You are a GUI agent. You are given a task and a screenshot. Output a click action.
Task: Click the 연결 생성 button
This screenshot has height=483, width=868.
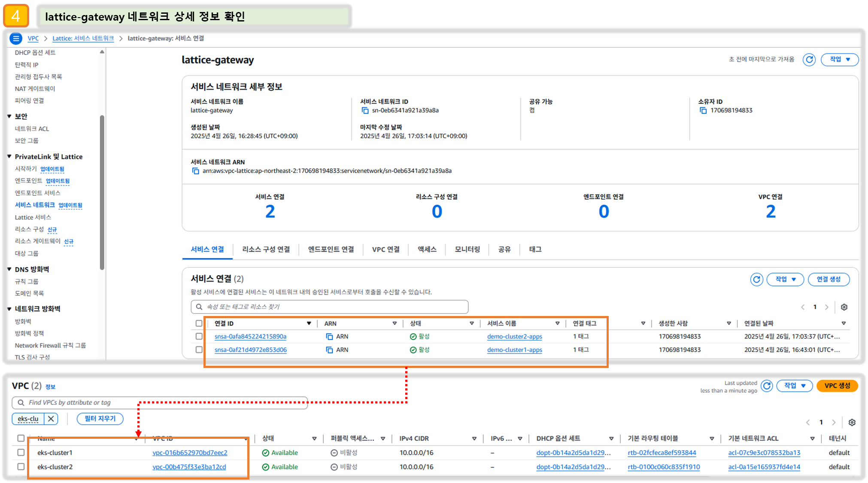click(x=828, y=279)
